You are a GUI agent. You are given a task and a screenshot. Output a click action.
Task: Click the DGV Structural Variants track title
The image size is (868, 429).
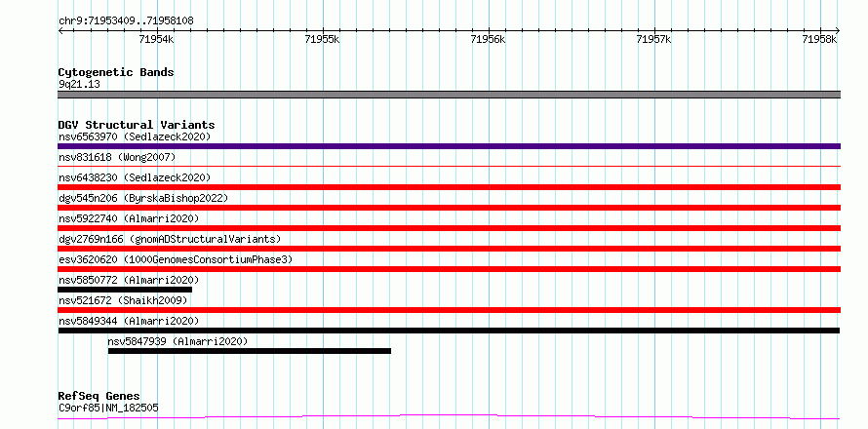click(x=137, y=125)
